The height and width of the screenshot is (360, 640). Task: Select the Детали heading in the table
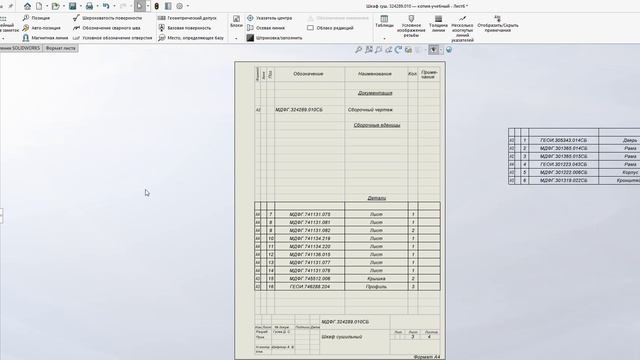pos(376,198)
